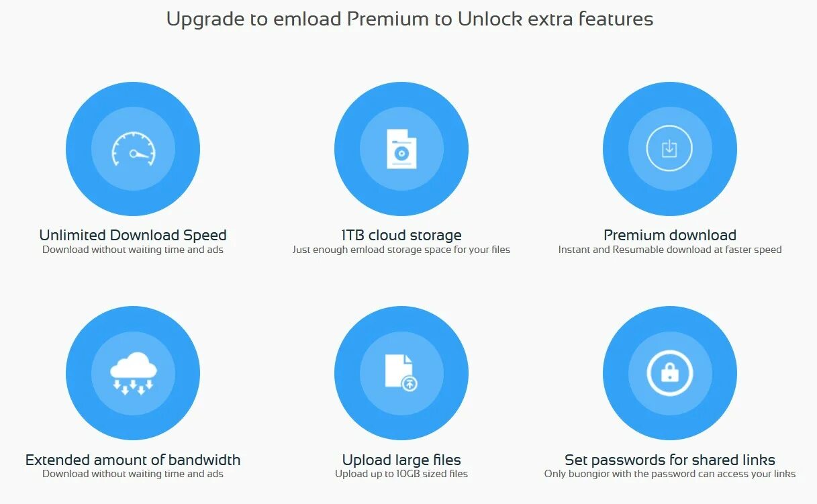Click the Upgrade to emload Premium title
This screenshot has width=817, height=504.
(410, 19)
